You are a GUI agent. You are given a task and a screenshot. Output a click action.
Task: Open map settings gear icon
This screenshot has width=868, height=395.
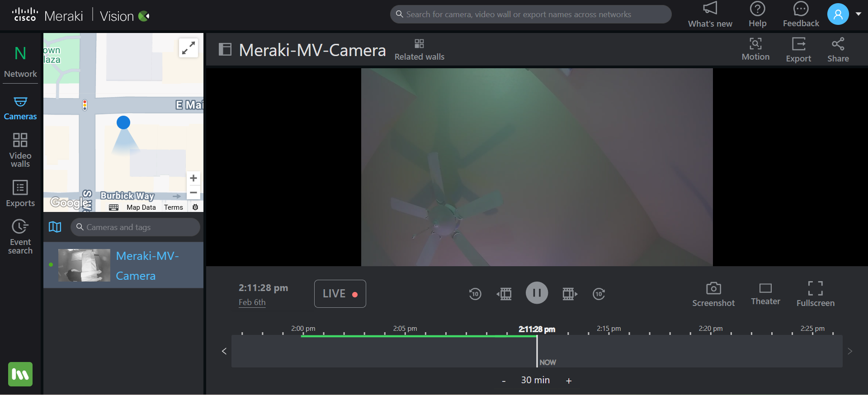pos(195,207)
